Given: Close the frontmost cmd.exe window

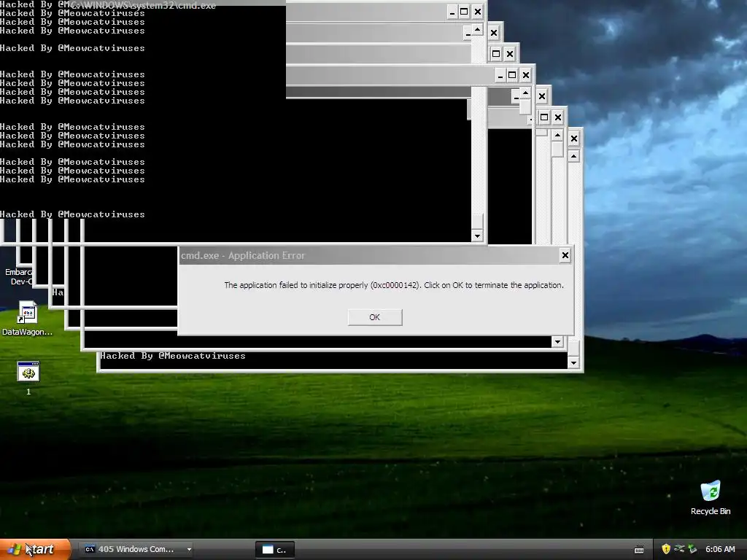Looking at the screenshot, I should click(x=478, y=12).
